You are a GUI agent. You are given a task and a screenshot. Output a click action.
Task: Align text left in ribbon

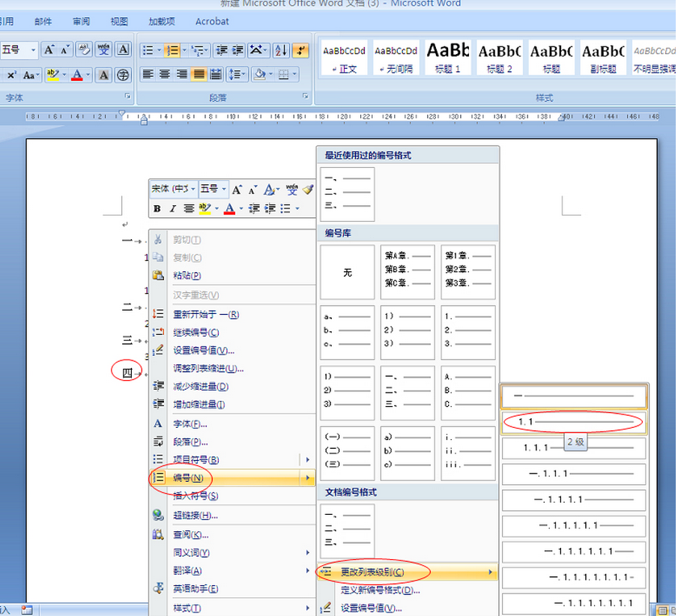[x=148, y=74]
